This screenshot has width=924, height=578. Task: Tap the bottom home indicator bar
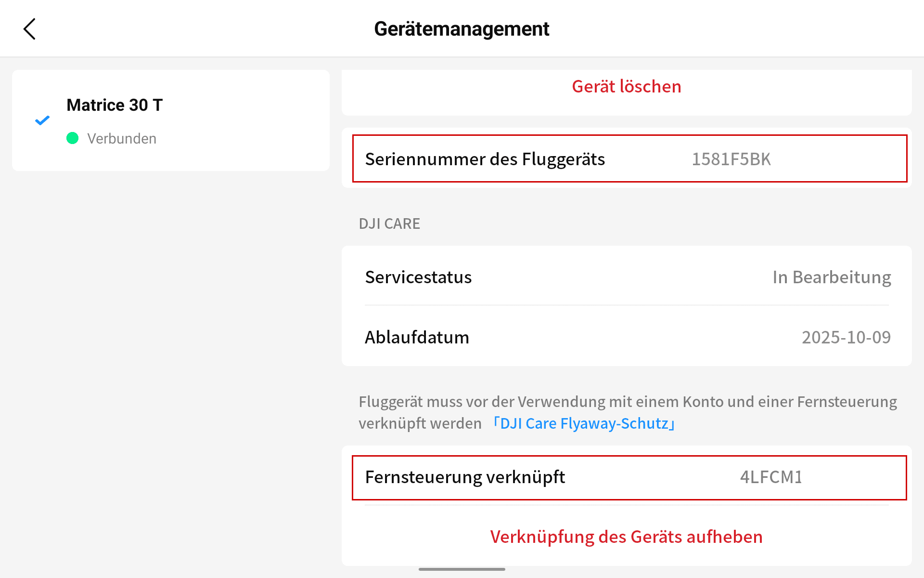point(462,569)
